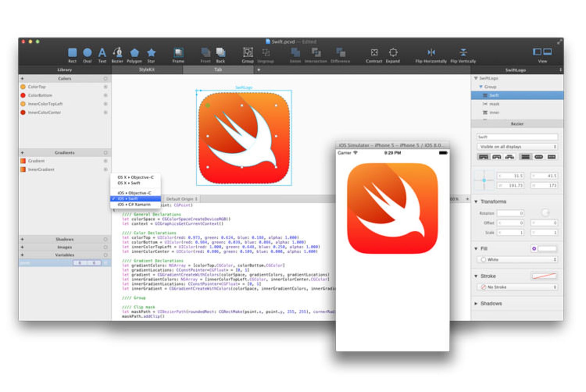Add a new color with the Colors plus button

pos(22,78)
